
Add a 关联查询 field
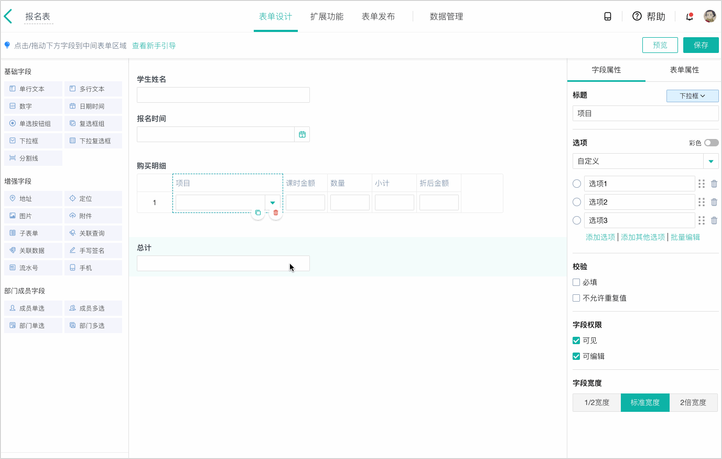point(93,233)
